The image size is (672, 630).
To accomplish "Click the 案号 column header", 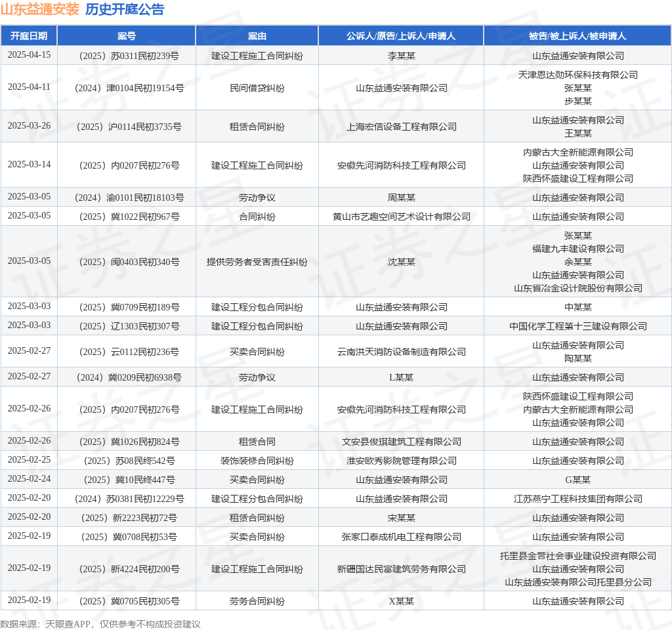I will click(127, 36).
